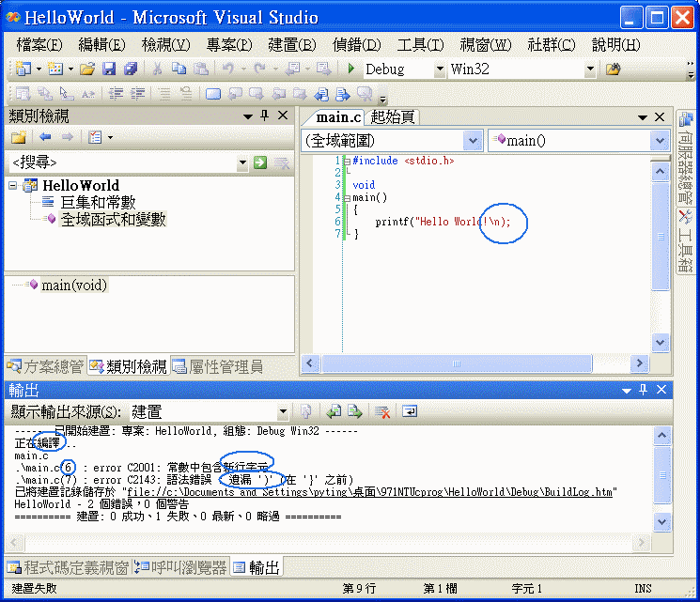Screen dimensions: 700x602
Task: Switch to the 屬性管理員 tab
Action: (217, 366)
